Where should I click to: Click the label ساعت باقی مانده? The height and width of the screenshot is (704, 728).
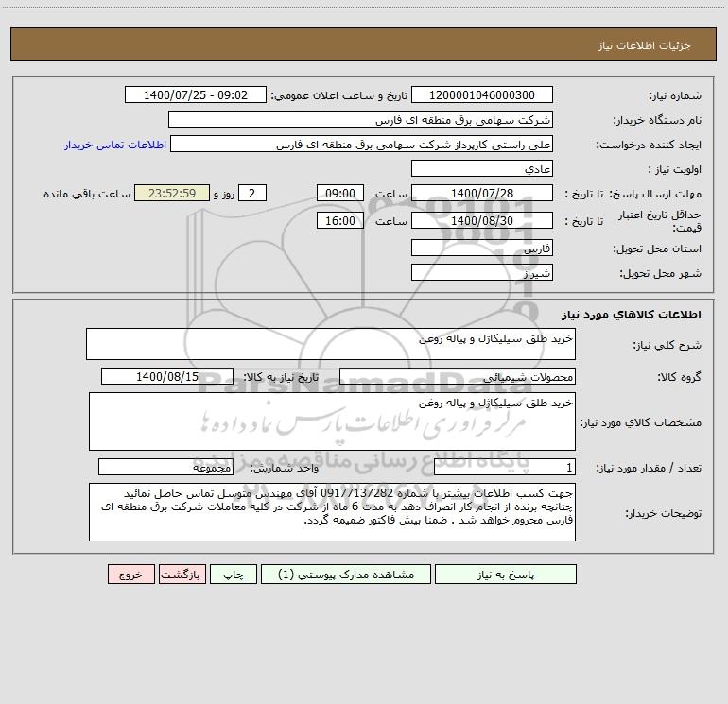(87, 194)
